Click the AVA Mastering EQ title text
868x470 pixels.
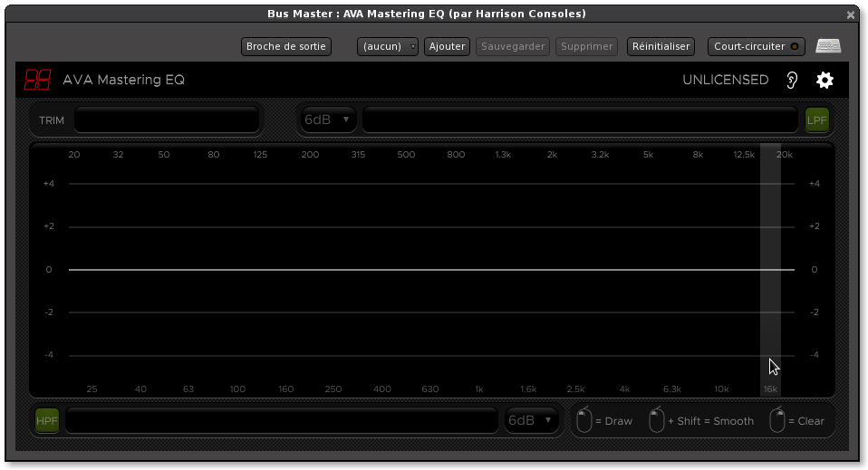pos(123,80)
